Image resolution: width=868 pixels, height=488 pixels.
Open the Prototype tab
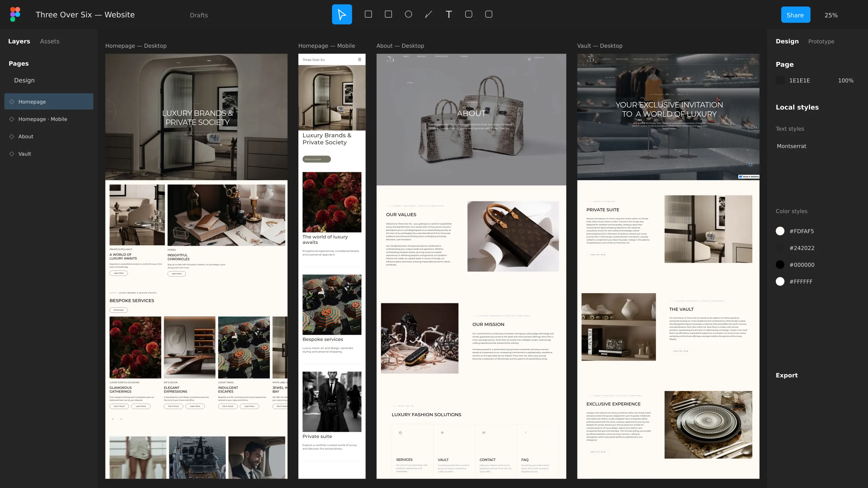[x=821, y=41]
